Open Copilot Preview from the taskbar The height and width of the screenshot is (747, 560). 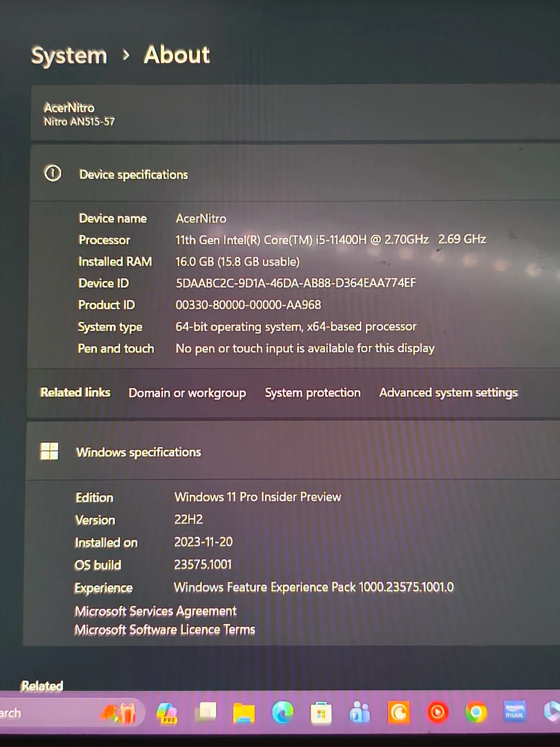pyautogui.click(x=167, y=713)
